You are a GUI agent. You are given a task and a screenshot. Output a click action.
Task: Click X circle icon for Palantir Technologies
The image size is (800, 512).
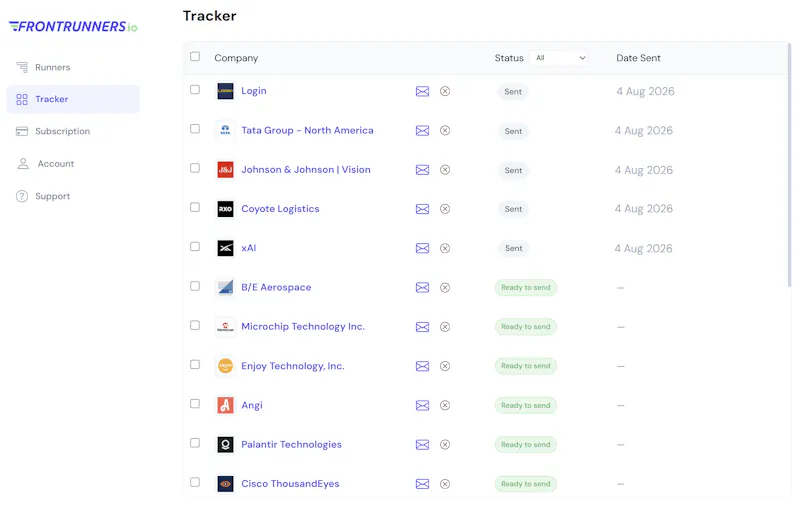click(x=445, y=445)
